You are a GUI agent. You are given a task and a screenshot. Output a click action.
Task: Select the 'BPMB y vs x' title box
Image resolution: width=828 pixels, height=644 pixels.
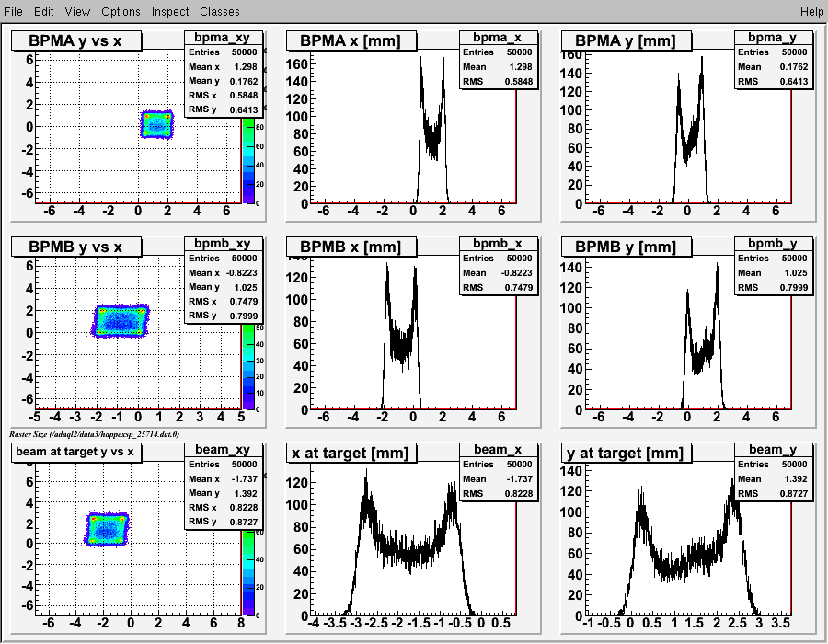coord(76,247)
